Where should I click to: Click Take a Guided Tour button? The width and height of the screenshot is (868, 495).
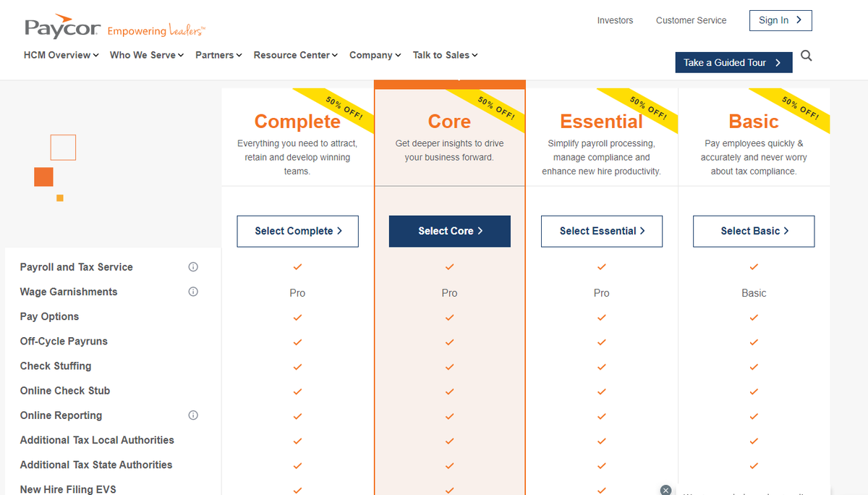pyautogui.click(x=733, y=63)
